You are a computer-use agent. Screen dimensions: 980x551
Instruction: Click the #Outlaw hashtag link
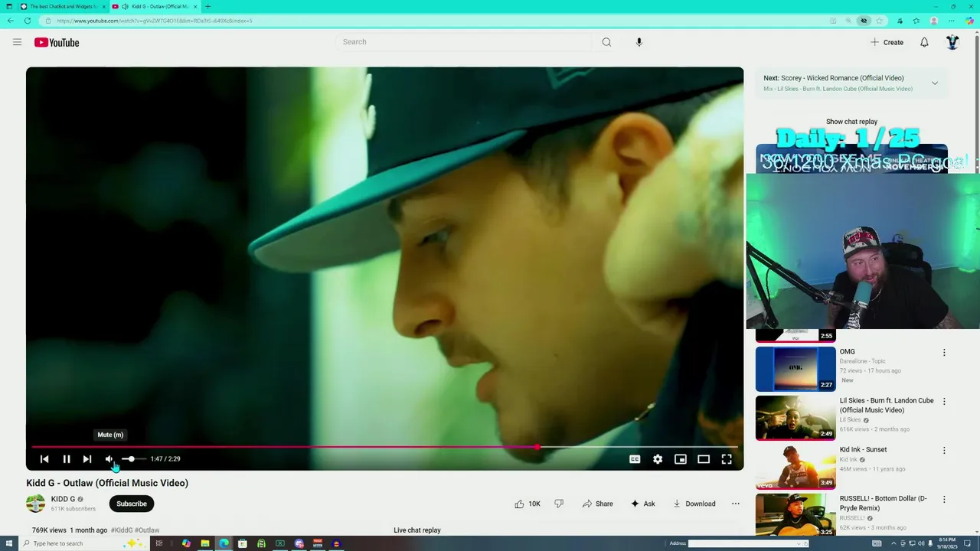coord(147,530)
